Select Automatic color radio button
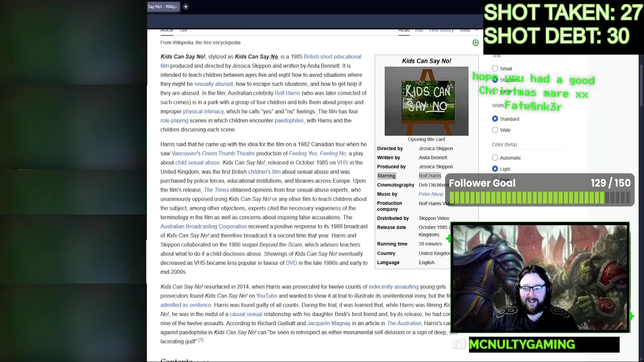Screen dimensions: 644x362 click(495, 157)
